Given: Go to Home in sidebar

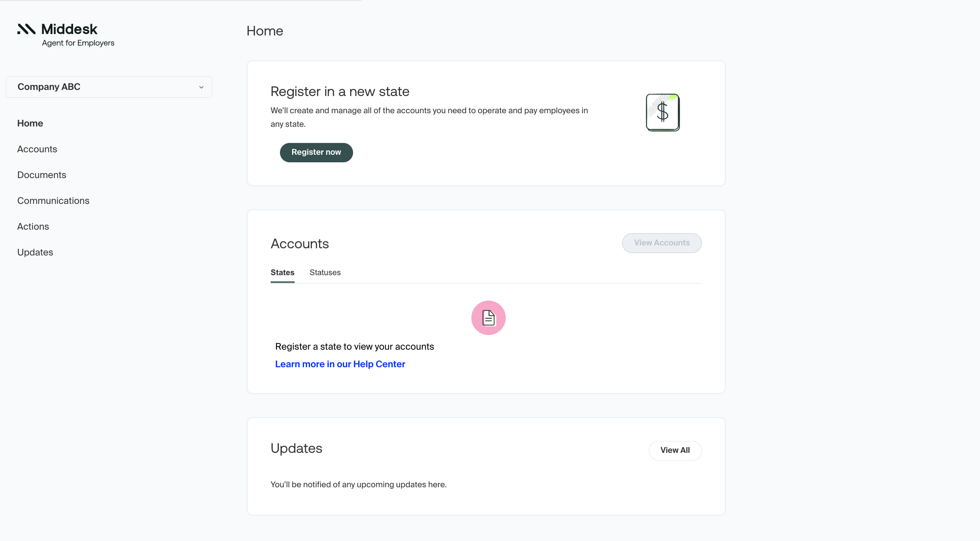Looking at the screenshot, I should click(x=30, y=123).
